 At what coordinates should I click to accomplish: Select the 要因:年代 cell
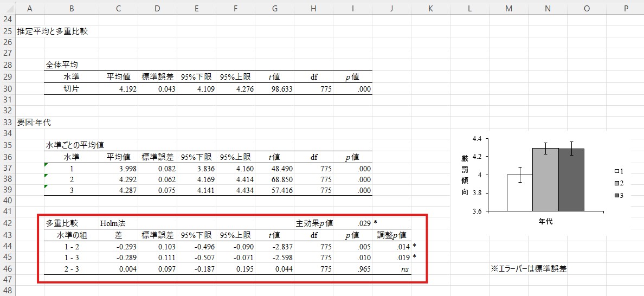coord(34,123)
